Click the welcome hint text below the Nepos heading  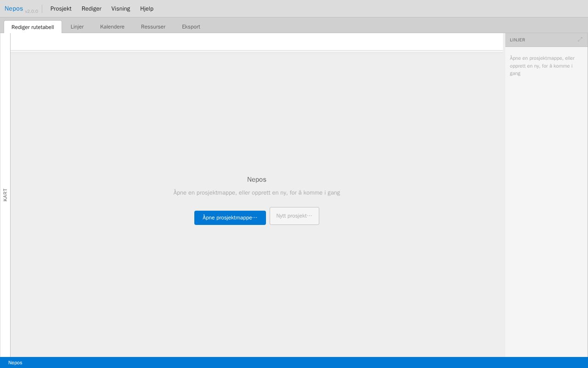(x=257, y=193)
